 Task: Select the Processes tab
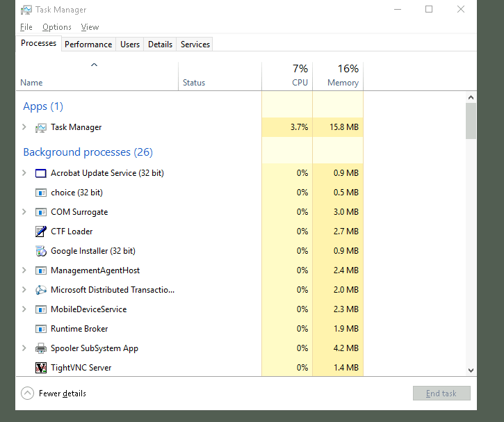[38, 43]
